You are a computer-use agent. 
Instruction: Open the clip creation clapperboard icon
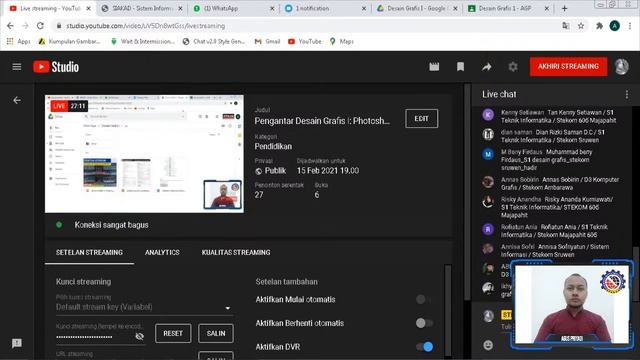(x=434, y=67)
